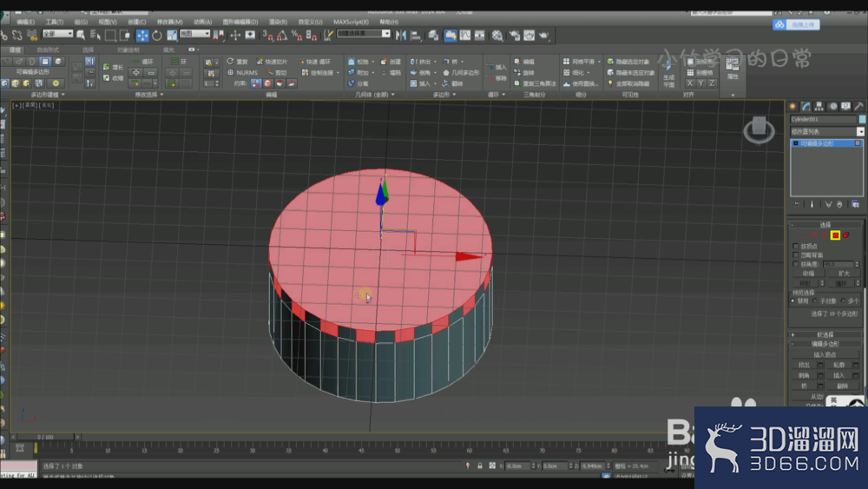
Task: Click the Select Object arrow tool
Action: point(81,36)
